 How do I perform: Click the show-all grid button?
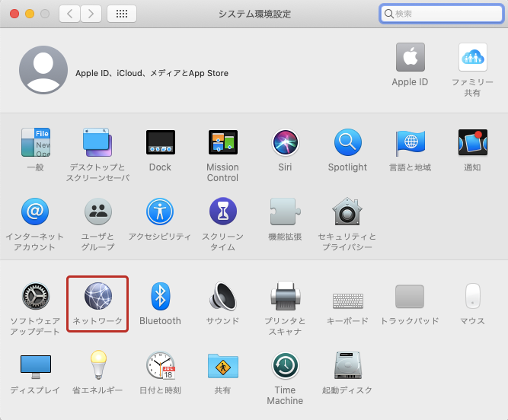[x=122, y=14]
